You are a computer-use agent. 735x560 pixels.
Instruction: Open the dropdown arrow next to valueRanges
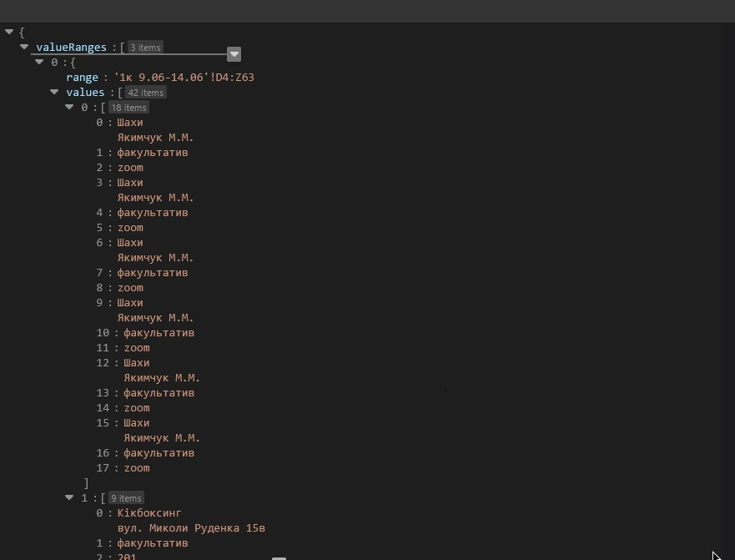point(234,53)
